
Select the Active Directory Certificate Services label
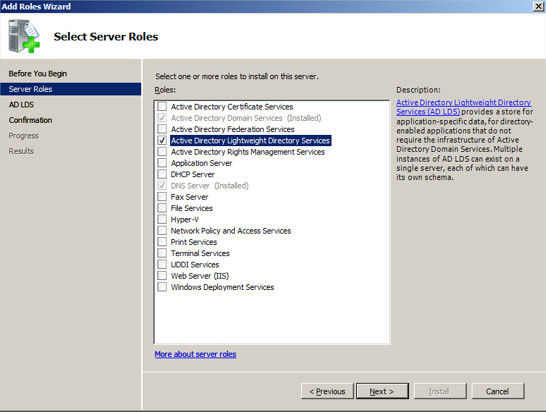coord(232,107)
